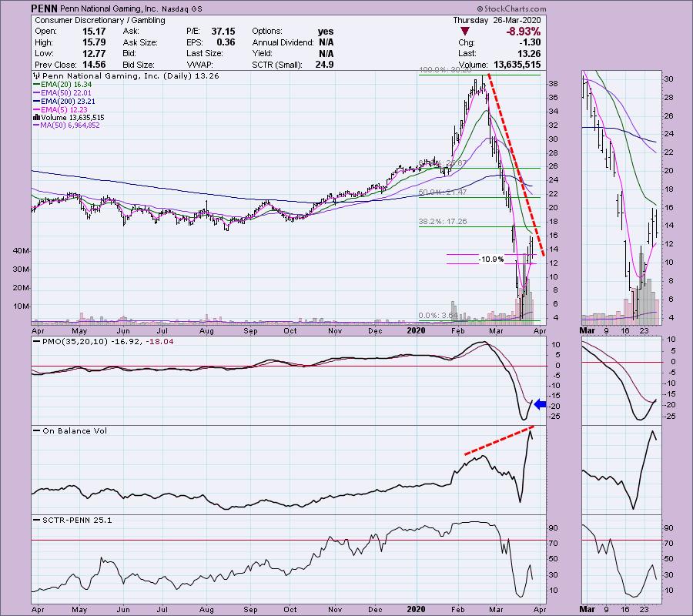
Task: Click the Last price 13.26 in header
Action: [530, 53]
